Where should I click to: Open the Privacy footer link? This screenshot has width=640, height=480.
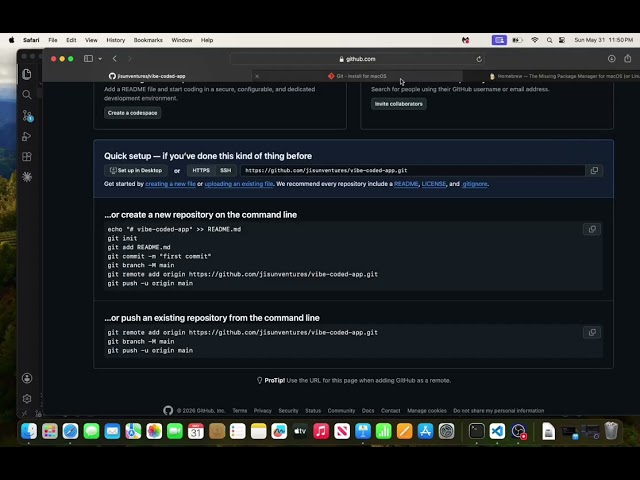click(262, 411)
